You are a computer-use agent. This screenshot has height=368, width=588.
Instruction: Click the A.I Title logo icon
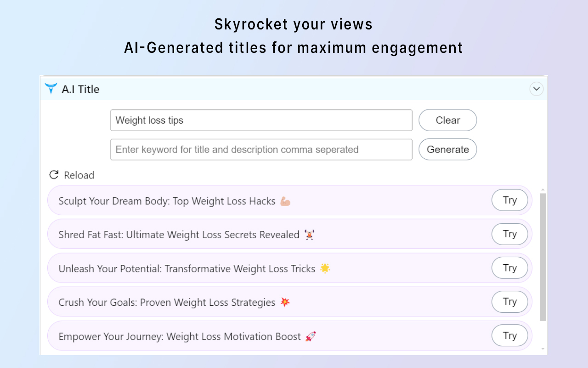click(51, 89)
